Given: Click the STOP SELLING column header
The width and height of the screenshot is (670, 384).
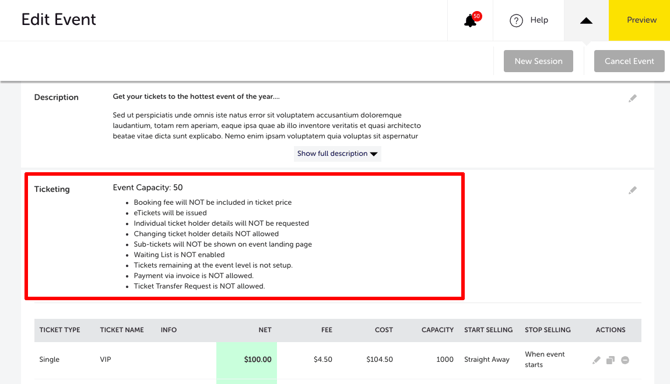Looking at the screenshot, I should coord(547,330).
